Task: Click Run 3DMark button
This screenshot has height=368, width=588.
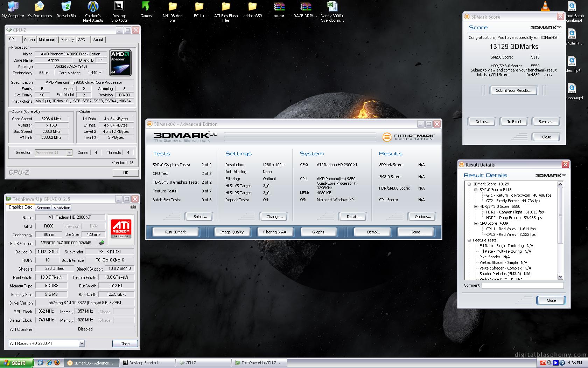Action: (175, 232)
